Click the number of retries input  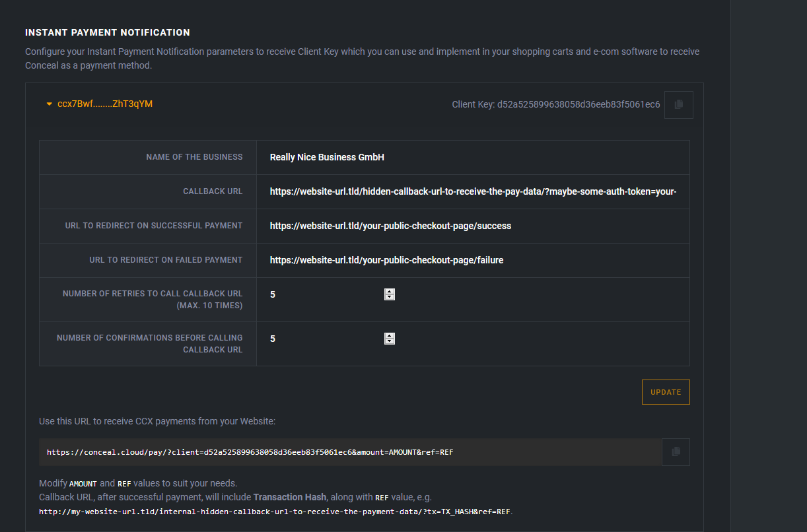click(x=325, y=294)
